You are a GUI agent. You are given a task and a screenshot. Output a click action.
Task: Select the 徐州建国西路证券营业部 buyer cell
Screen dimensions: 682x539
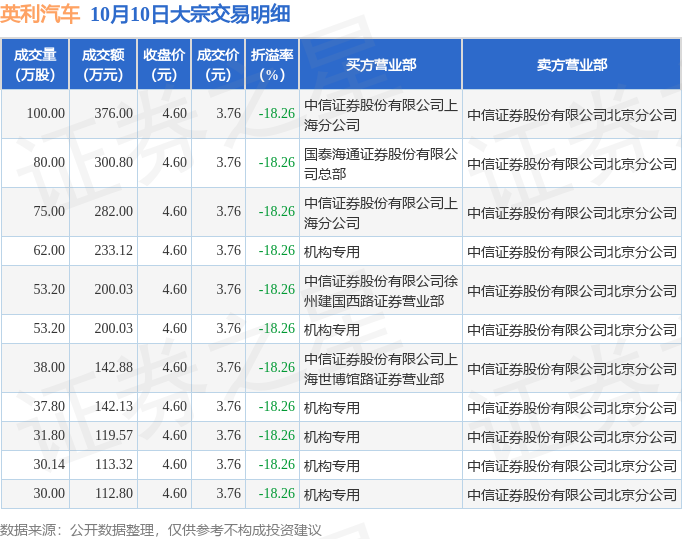tap(381, 290)
